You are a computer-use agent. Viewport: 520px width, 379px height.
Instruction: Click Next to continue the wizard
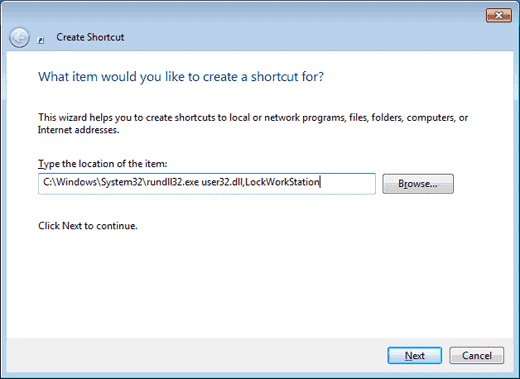click(415, 356)
